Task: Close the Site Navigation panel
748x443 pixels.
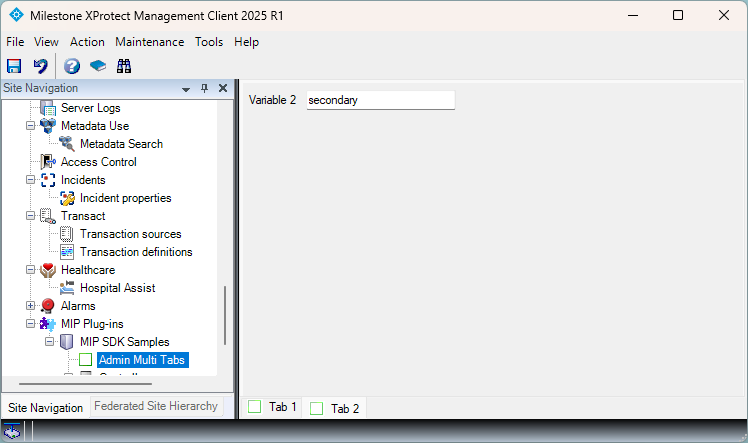Action: coord(223,89)
